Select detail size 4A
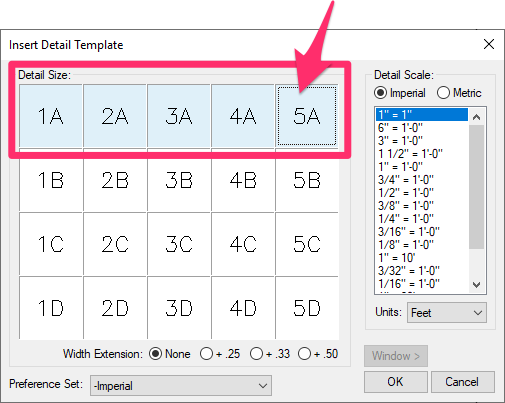This screenshot has height=403, width=505. 243,116
